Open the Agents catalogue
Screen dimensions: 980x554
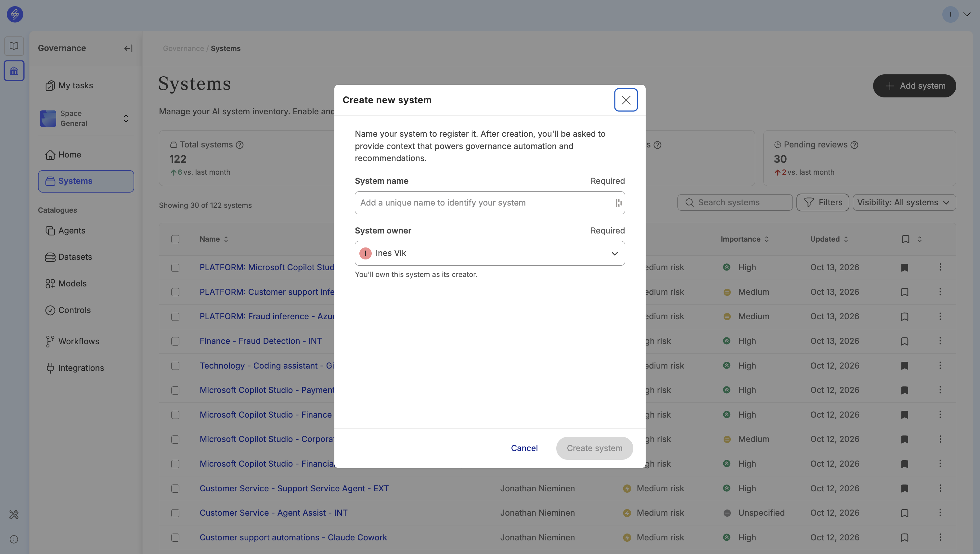click(86, 231)
